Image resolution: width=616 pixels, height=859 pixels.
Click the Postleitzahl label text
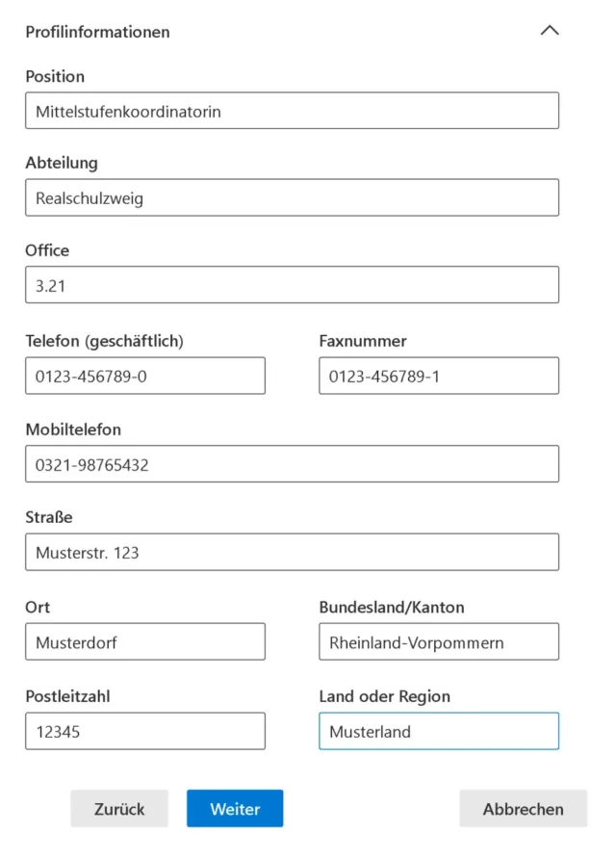click(x=69, y=696)
